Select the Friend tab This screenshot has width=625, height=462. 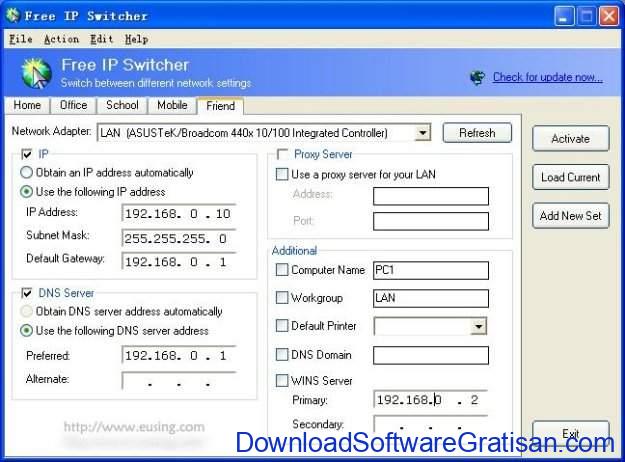220,106
